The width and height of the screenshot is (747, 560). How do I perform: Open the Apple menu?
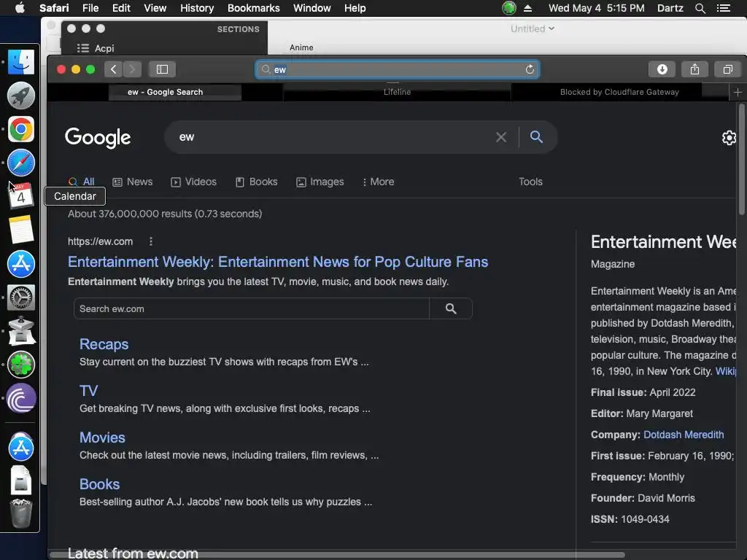point(20,8)
